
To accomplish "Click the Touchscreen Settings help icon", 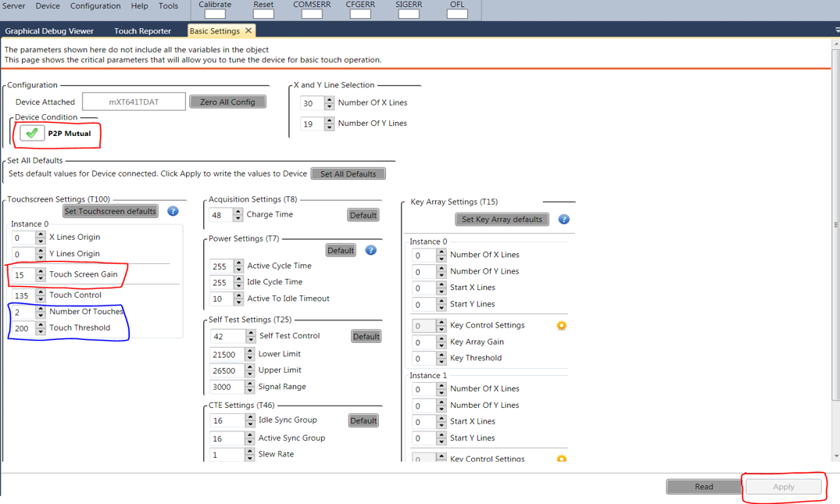I will [173, 211].
